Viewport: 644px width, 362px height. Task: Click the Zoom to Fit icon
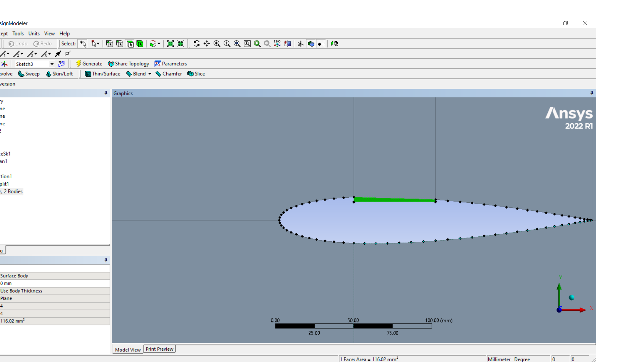(x=237, y=44)
